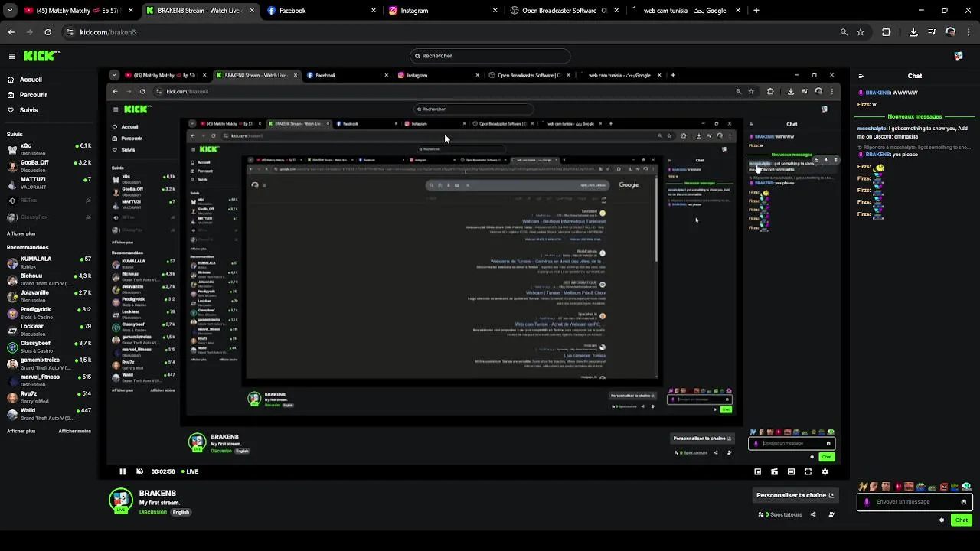This screenshot has width=980, height=551.
Task: Jump to LIVE indicator in player bar
Action: (189, 471)
